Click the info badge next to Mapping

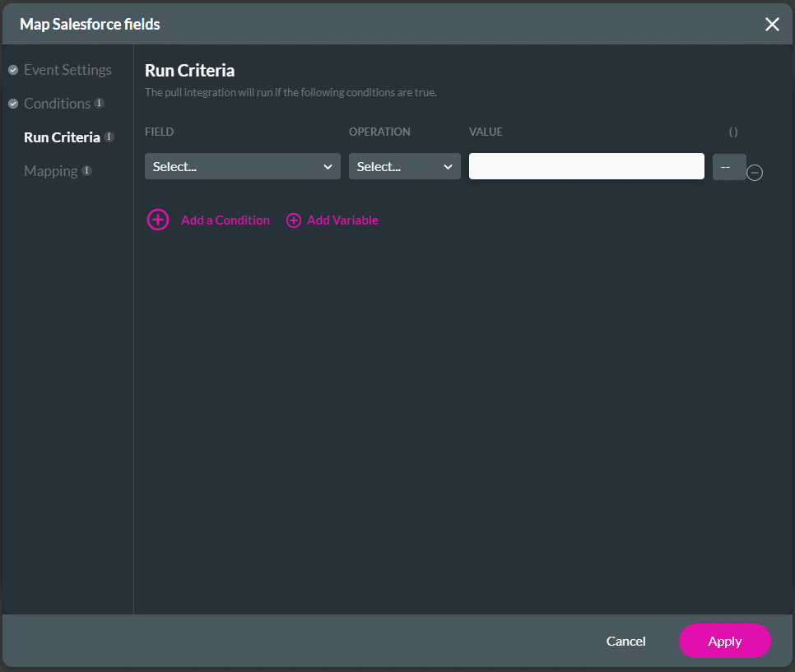87,171
